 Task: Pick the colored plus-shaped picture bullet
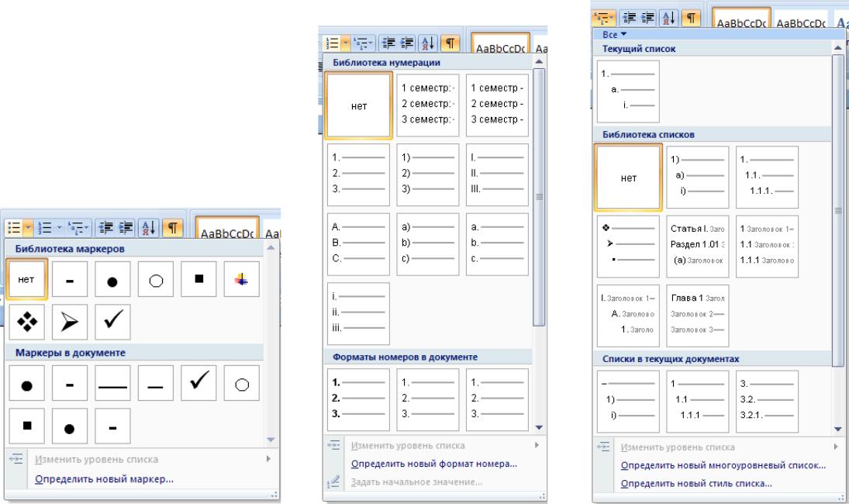tap(241, 279)
